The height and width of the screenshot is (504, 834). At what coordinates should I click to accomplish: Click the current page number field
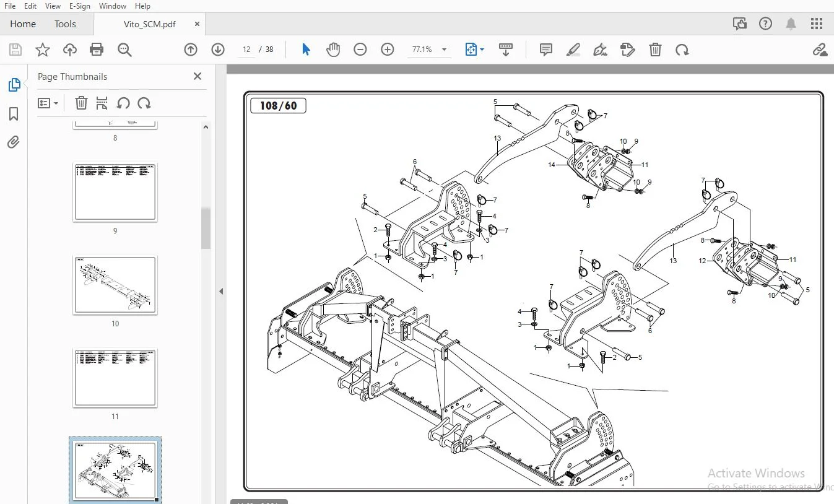[x=246, y=50]
